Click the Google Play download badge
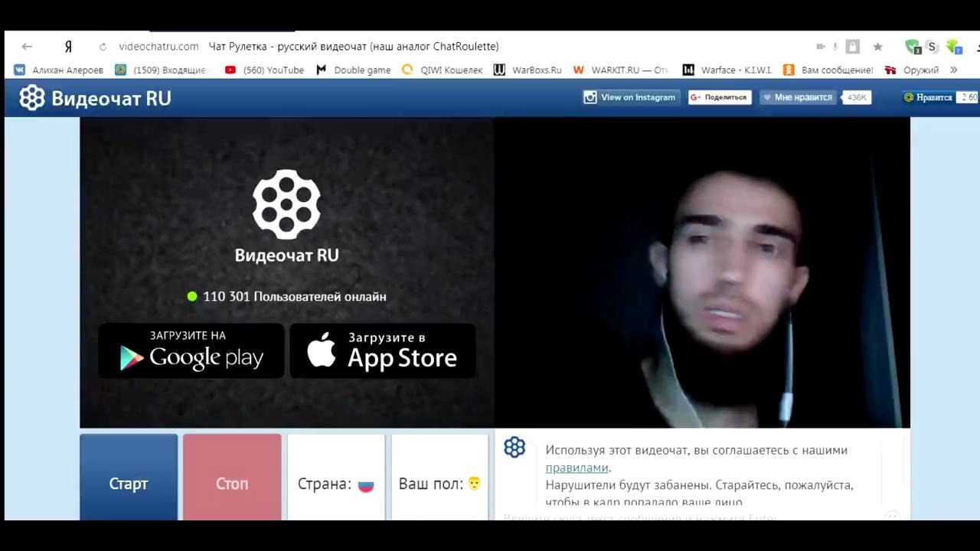 click(191, 350)
